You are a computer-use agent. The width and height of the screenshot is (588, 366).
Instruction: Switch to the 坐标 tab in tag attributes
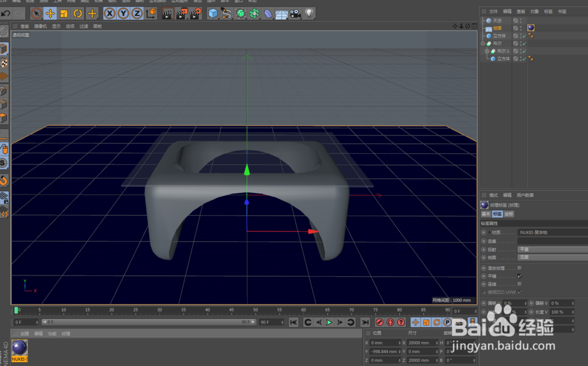pyautogui.click(x=510, y=214)
